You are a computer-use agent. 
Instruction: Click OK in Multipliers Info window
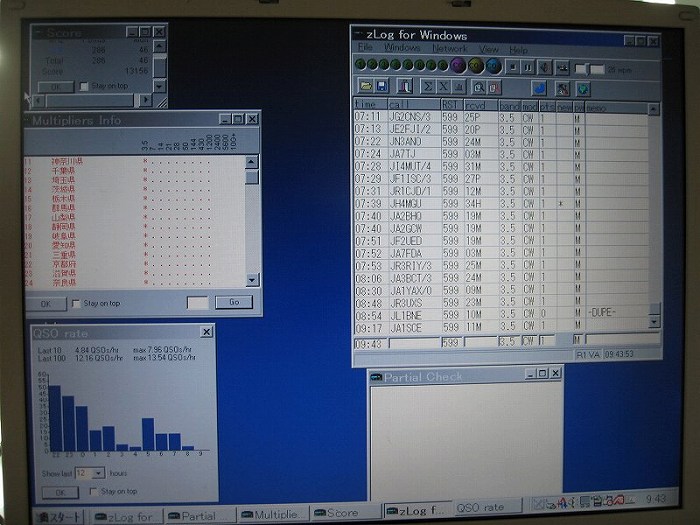[46, 304]
